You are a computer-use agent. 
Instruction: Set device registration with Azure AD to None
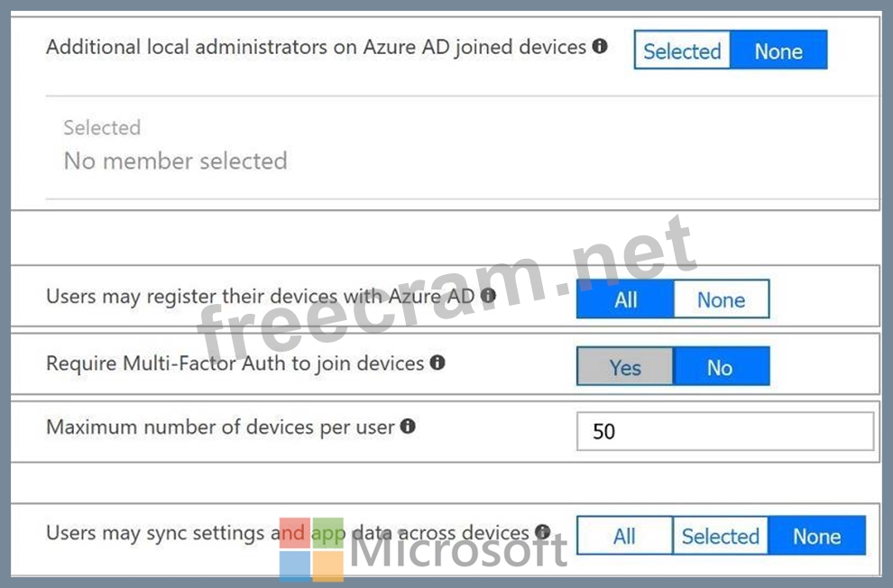(721, 300)
